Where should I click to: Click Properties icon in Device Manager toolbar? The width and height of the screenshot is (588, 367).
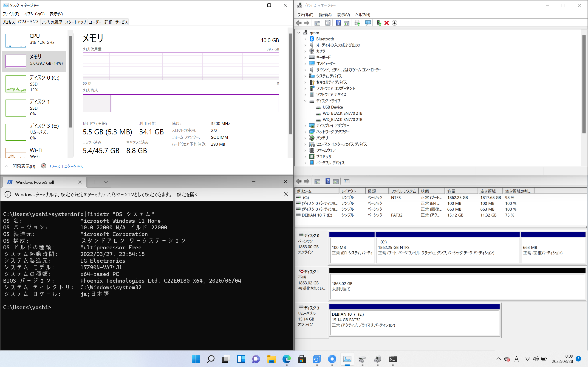(328, 23)
